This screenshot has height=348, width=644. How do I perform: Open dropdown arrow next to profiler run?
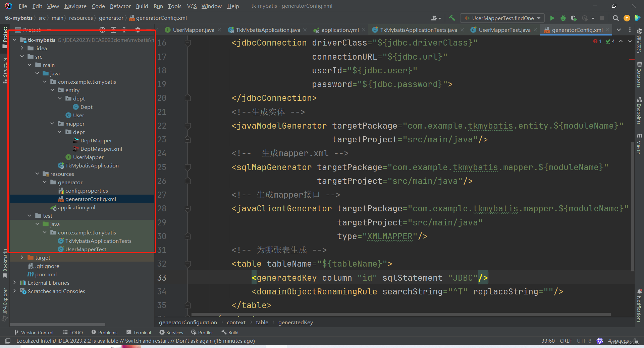(x=593, y=18)
